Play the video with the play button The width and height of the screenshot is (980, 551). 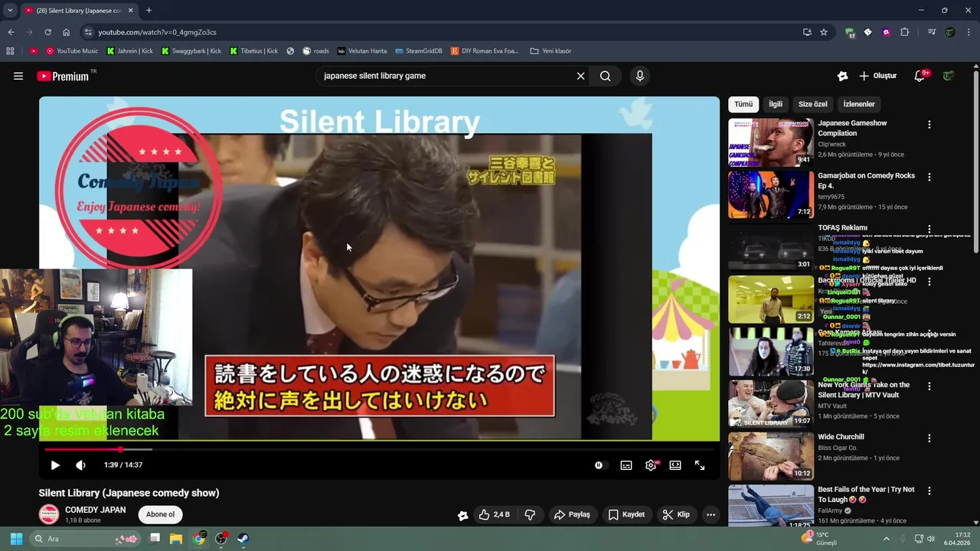tap(55, 465)
